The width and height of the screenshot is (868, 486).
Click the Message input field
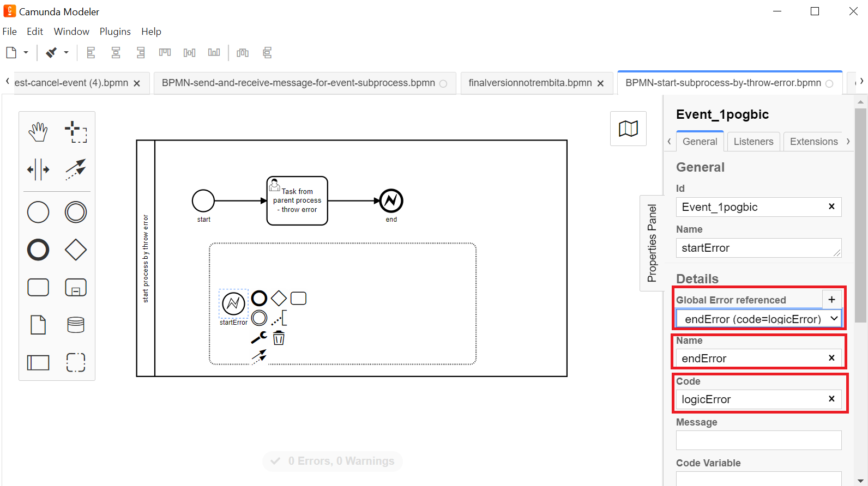(x=759, y=440)
